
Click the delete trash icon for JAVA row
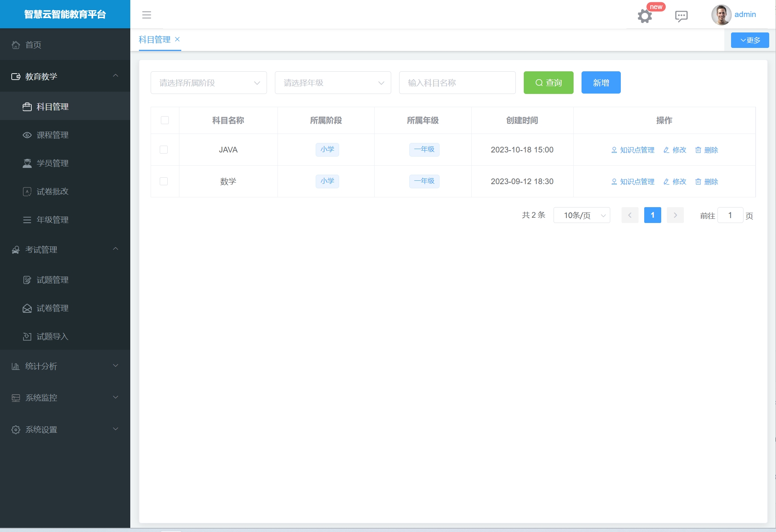(698, 150)
